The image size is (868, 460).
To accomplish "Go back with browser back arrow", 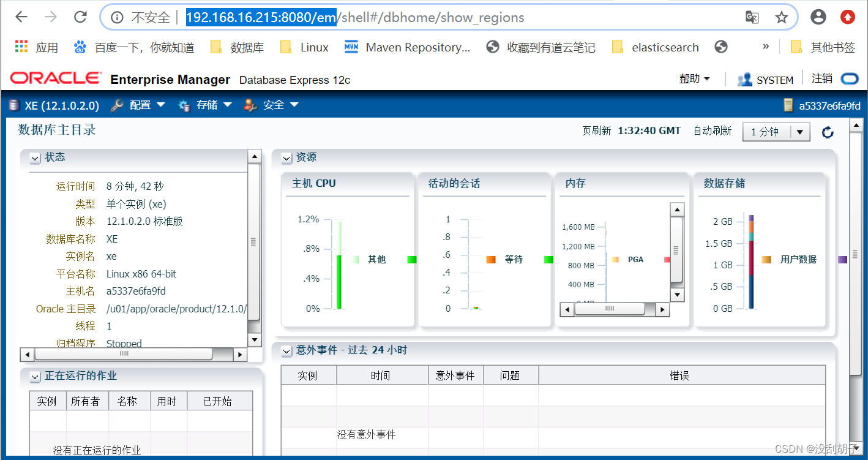I will 21,17.
